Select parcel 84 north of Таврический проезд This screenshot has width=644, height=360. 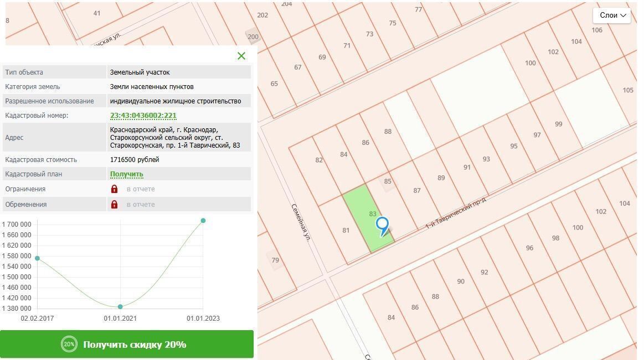click(344, 155)
